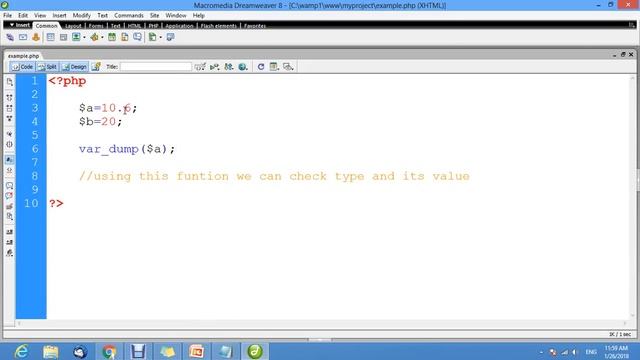Switch to Code view
Viewport: 640px width, 360px height.
pyautogui.click(x=22, y=67)
